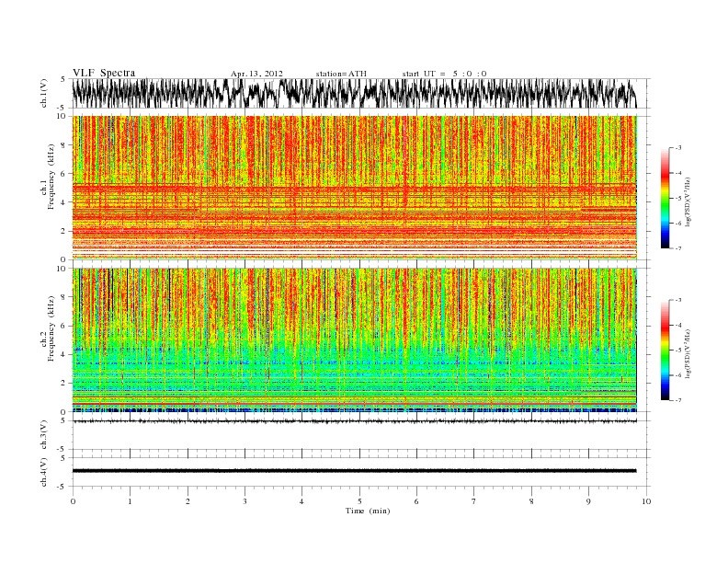This screenshot has height=563, width=728.
Task: Click the "ch.4(V)" axis label
Action: coord(45,473)
